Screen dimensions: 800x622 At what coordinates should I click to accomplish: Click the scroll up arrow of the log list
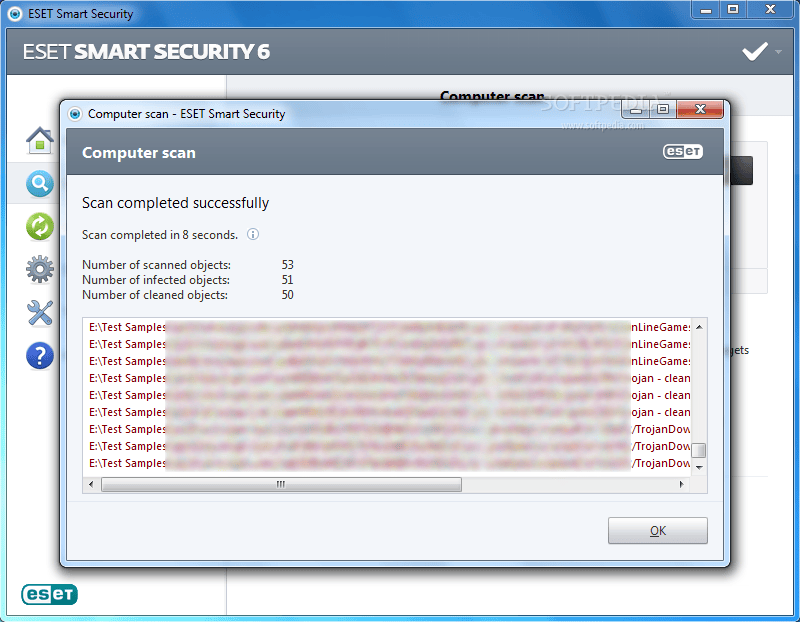point(699,327)
